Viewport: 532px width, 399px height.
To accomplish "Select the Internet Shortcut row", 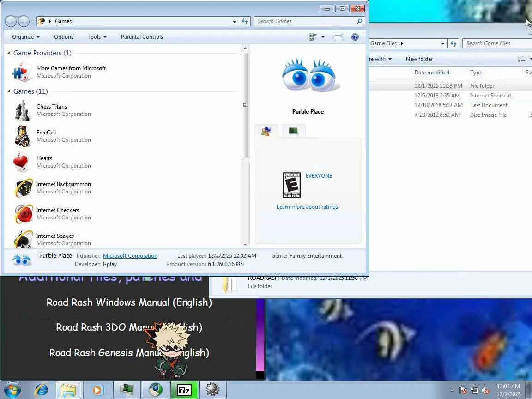I will tap(451, 96).
